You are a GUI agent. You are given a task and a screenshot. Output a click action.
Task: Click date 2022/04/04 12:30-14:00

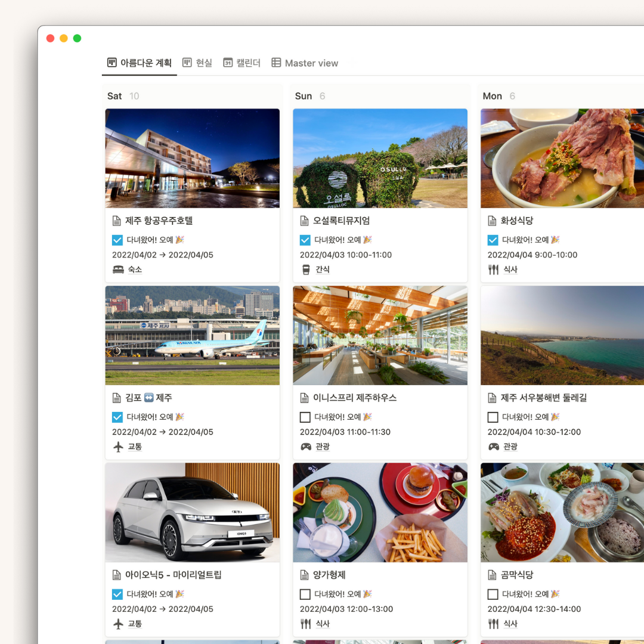point(534,609)
